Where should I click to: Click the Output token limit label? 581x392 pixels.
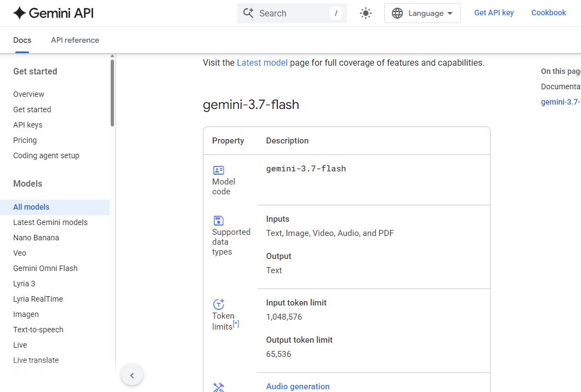pyautogui.click(x=299, y=340)
